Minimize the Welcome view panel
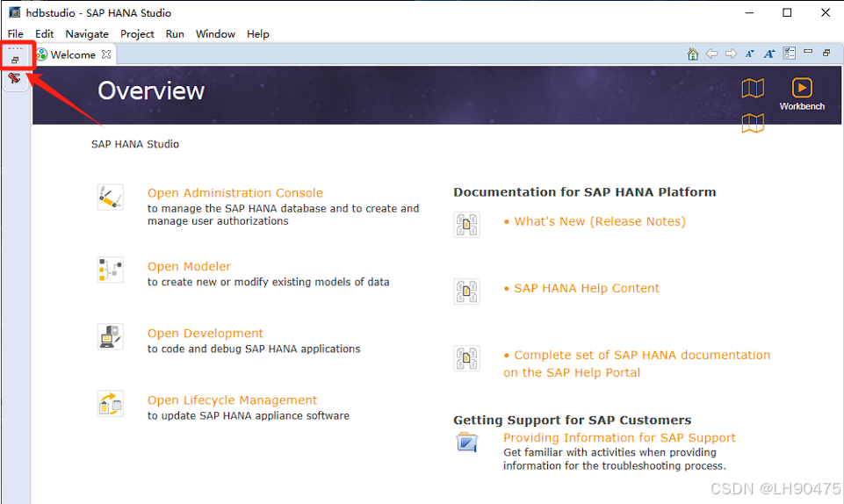The height and width of the screenshot is (504, 844). [808, 52]
